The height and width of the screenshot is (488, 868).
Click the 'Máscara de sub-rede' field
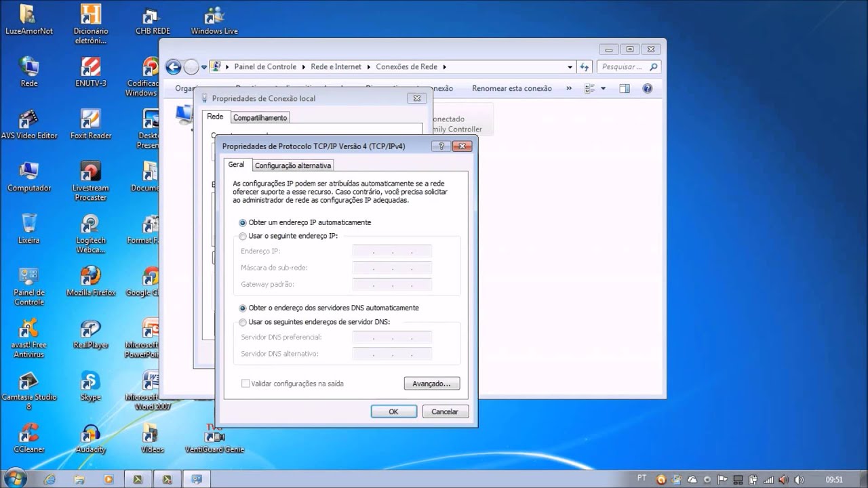tap(392, 268)
